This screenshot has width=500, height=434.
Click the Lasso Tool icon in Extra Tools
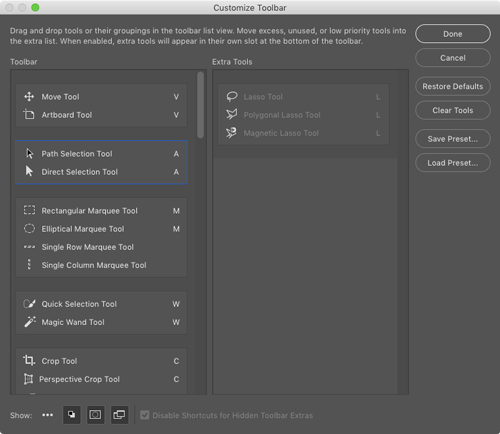pos(232,97)
